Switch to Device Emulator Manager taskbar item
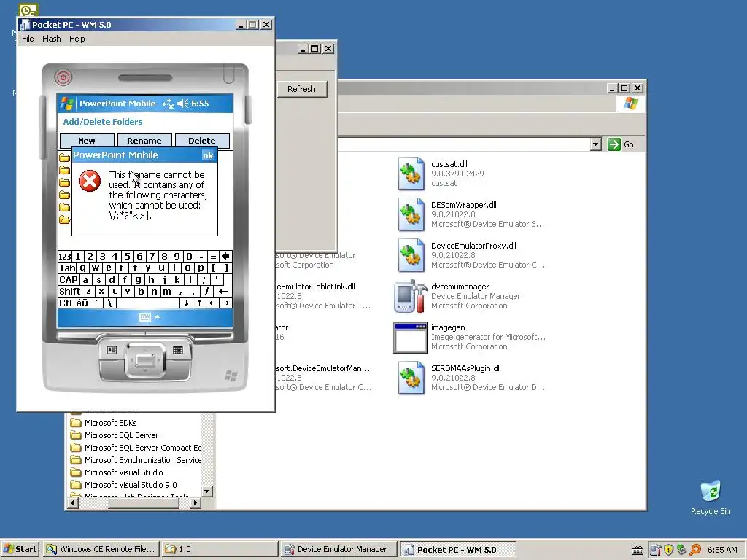The width and height of the screenshot is (747, 560). click(338, 549)
